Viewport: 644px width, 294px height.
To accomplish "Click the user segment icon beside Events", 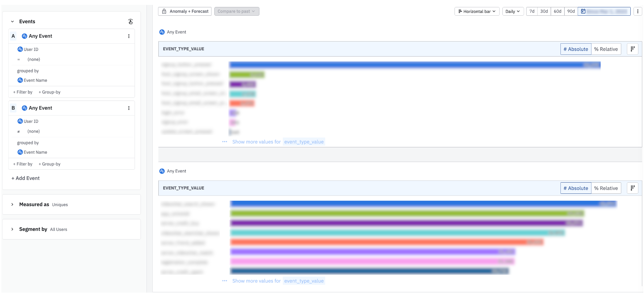I will (x=130, y=22).
